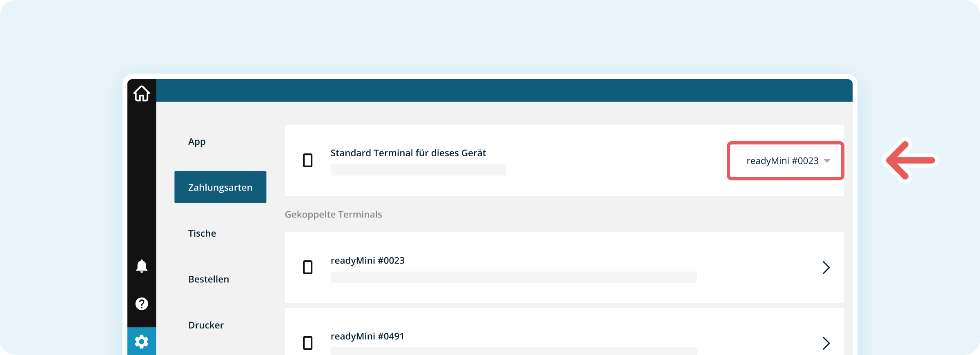The image size is (980, 355).
Task: Select the settings gear icon
Action: [x=142, y=342]
